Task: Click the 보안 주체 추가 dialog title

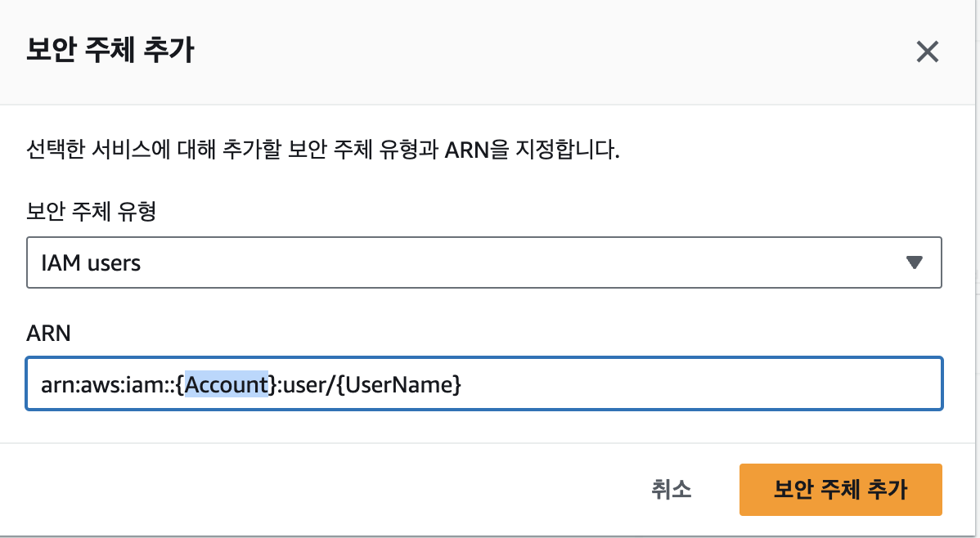Action: click(110, 51)
